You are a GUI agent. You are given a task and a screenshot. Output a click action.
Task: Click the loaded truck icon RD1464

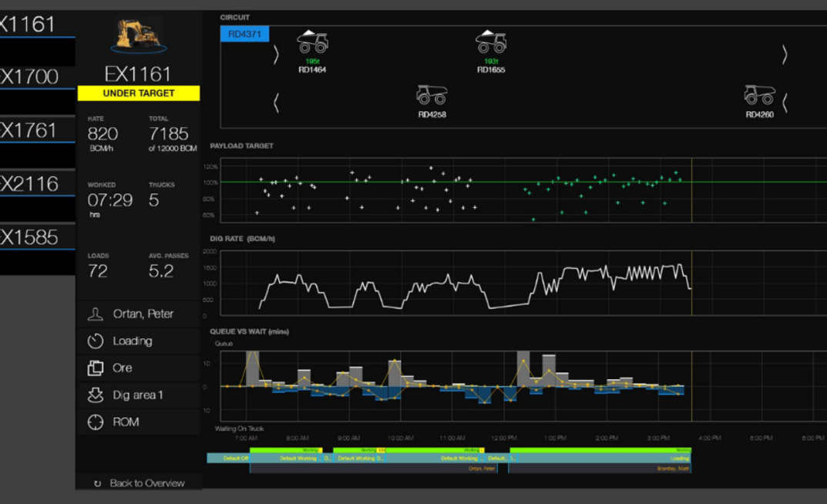pos(312,42)
